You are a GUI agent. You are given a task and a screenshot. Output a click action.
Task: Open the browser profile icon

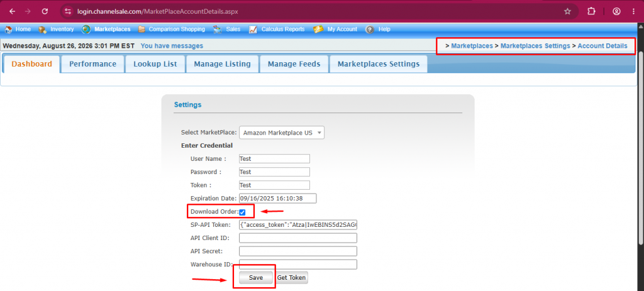point(616,11)
